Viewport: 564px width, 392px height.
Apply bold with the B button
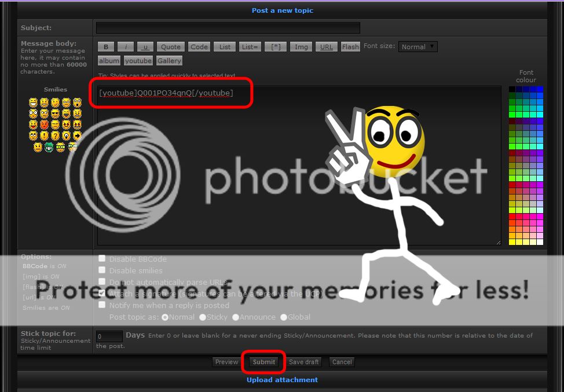coord(106,47)
